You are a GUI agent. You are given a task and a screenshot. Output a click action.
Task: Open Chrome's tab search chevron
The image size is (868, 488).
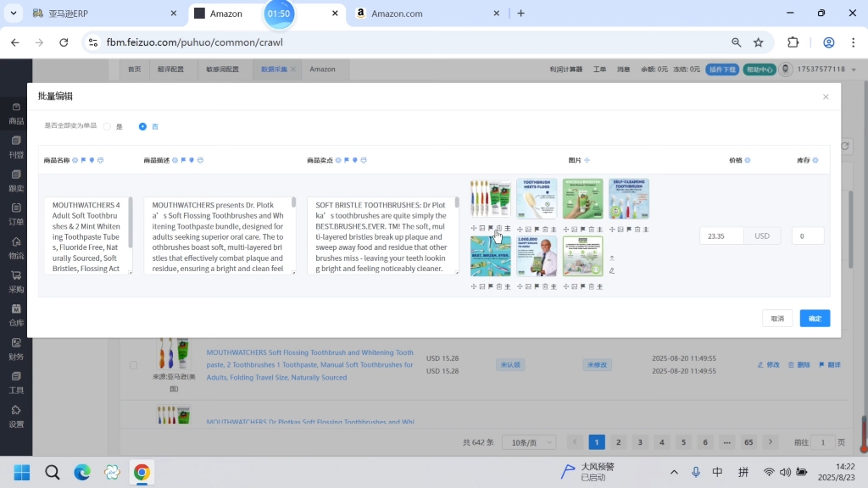(14, 14)
